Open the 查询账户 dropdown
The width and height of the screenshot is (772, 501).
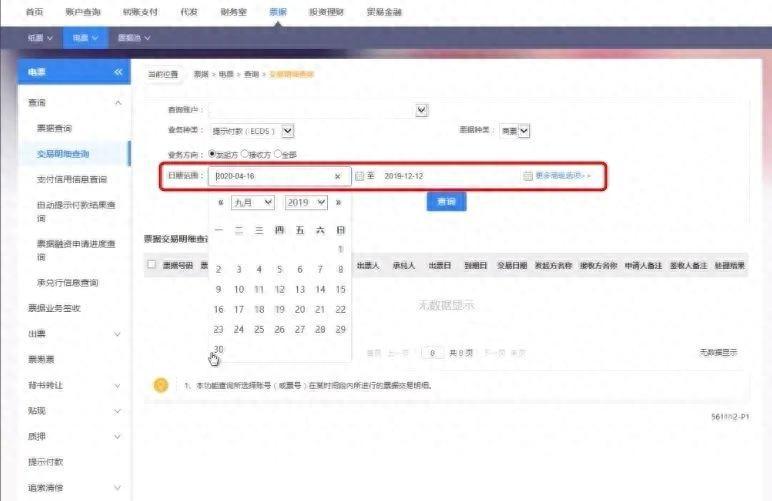click(421, 110)
